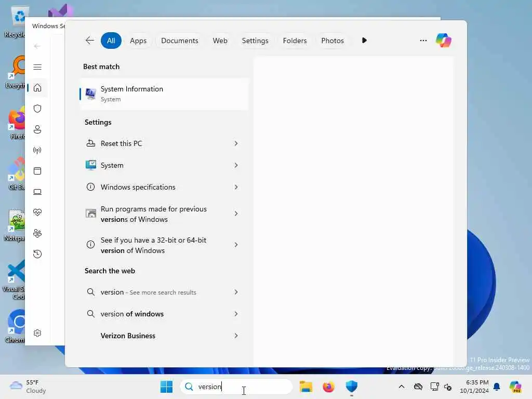532x399 pixels.
Task: Open Device security laptop icon
Action: [37, 192]
